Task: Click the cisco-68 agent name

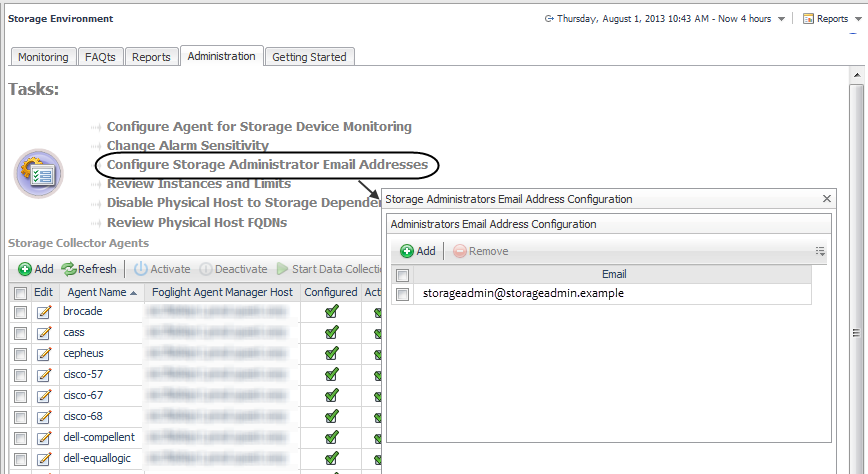Action: point(83,416)
